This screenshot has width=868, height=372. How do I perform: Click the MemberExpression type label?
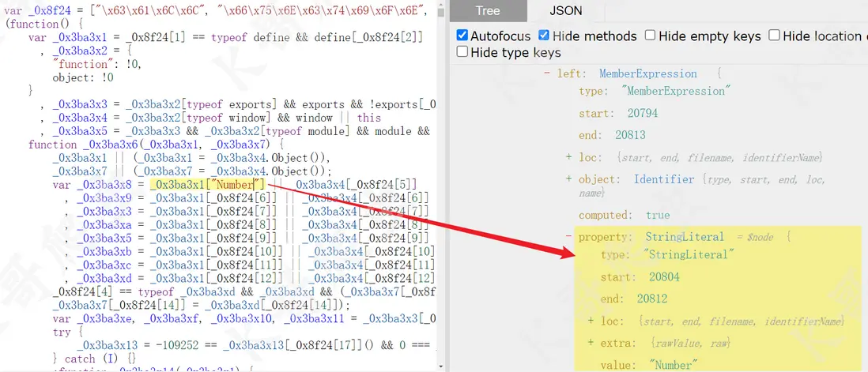coord(648,74)
